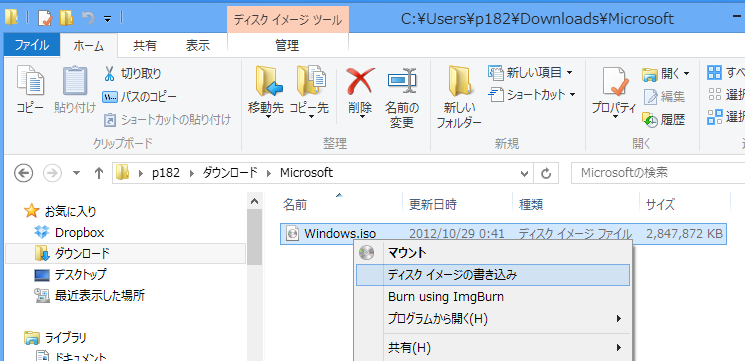Select Favorites (お気に入り) in navigation pane
Viewport: 745px width, 361px height.
click(x=60, y=210)
